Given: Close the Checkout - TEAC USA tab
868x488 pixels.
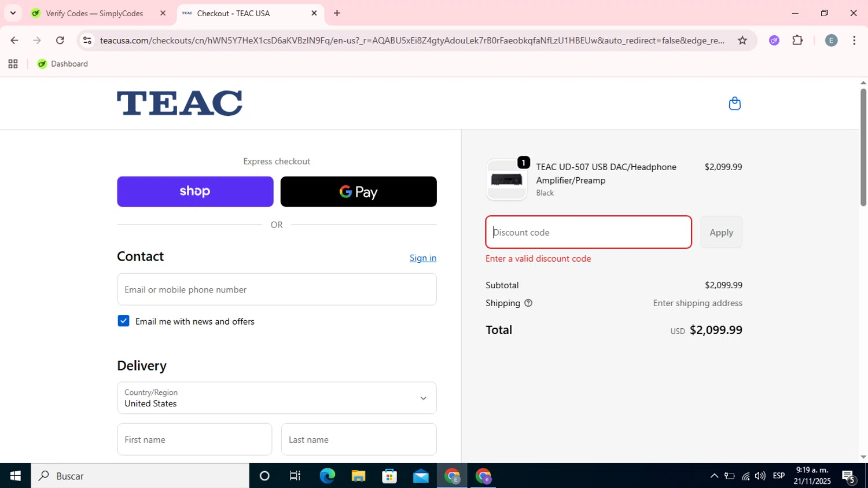Looking at the screenshot, I should 314,13.
